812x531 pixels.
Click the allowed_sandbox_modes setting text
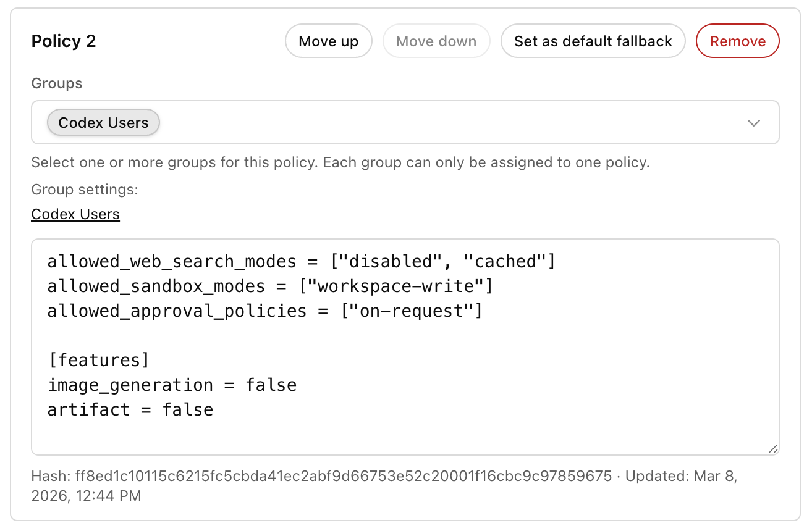point(269,286)
